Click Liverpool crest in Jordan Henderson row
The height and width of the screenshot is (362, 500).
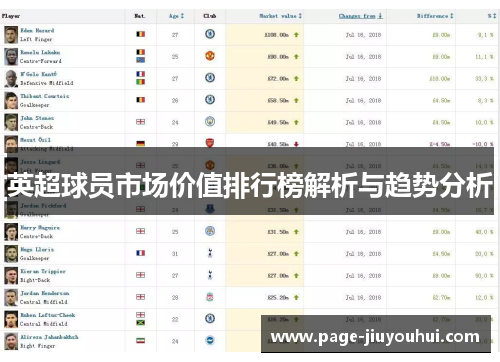pos(210,297)
